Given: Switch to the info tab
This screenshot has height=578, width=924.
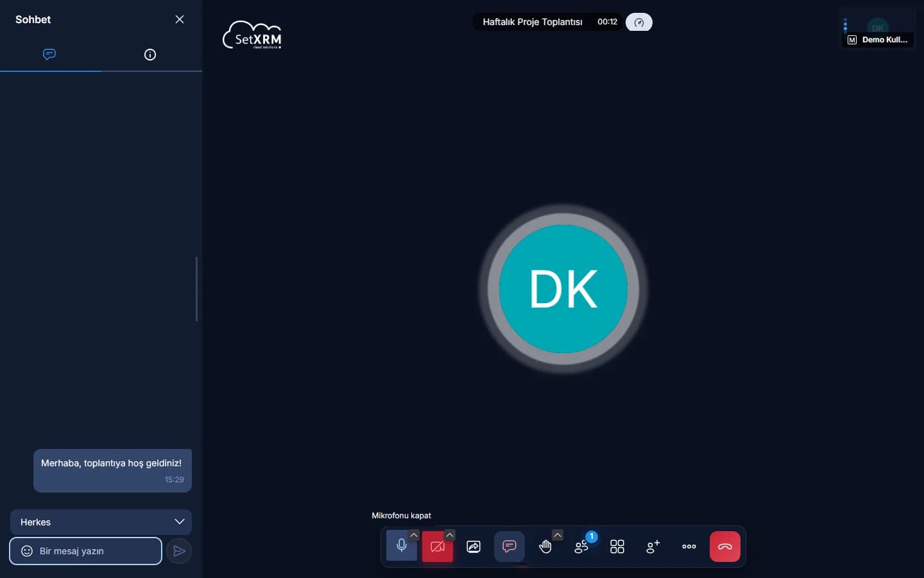Looking at the screenshot, I should click(x=150, y=55).
